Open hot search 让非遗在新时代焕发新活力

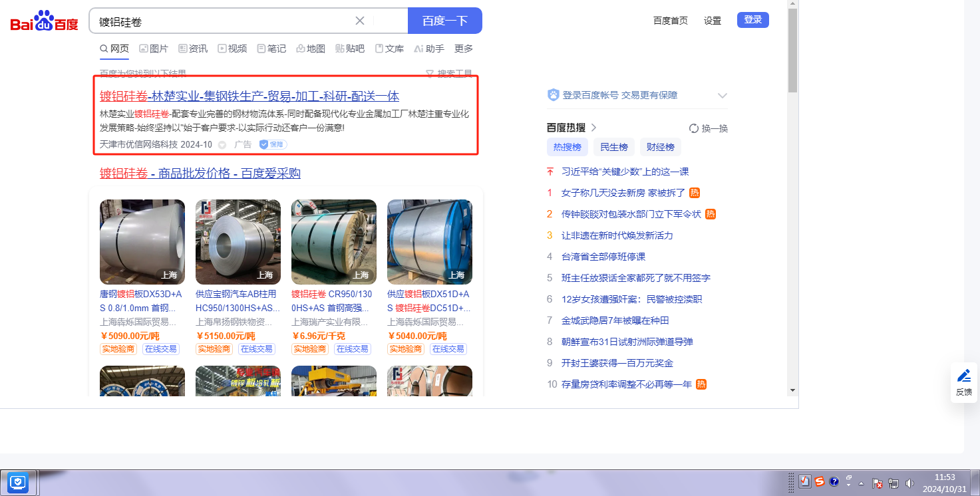(617, 235)
